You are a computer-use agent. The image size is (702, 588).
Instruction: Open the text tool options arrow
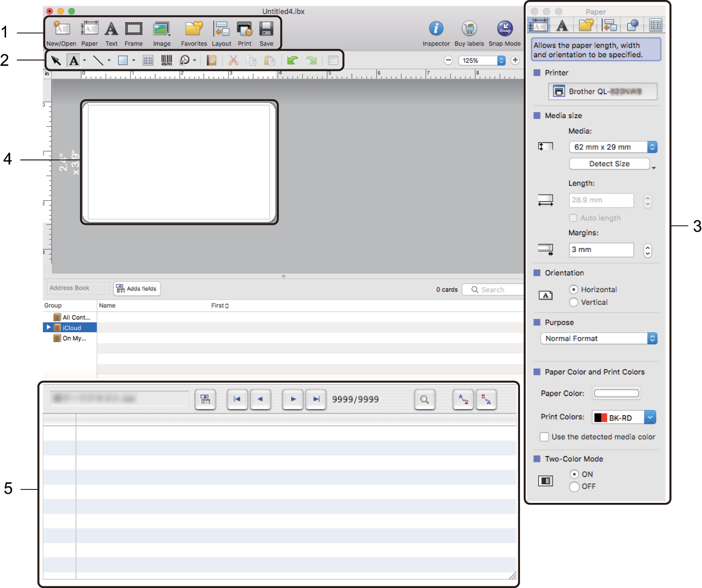tap(84, 60)
